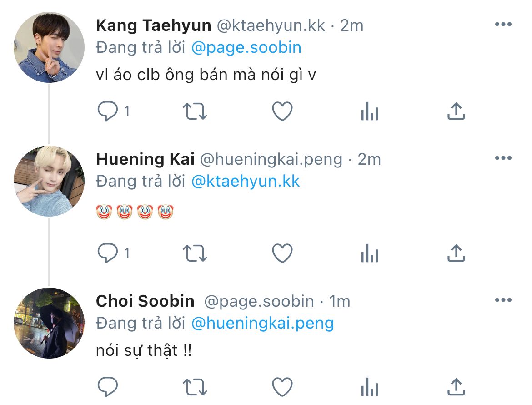Reply to Choi Soobin's tweet

(x=108, y=387)
